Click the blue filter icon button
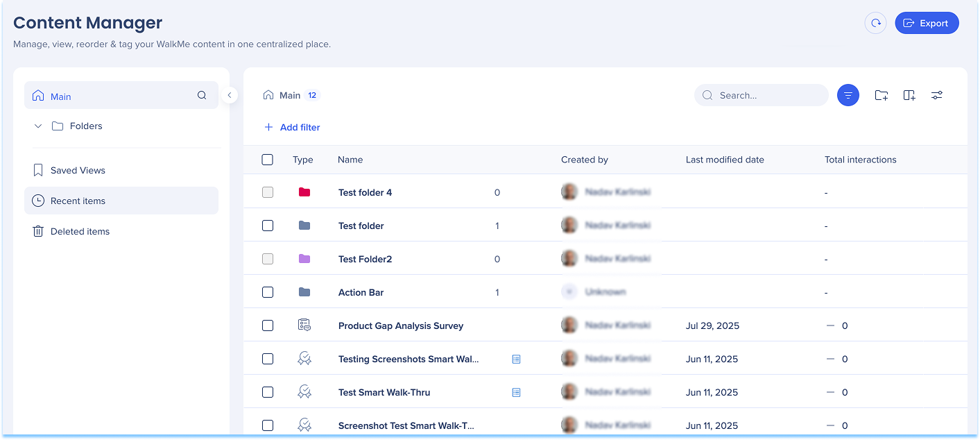 pos(848,96)
